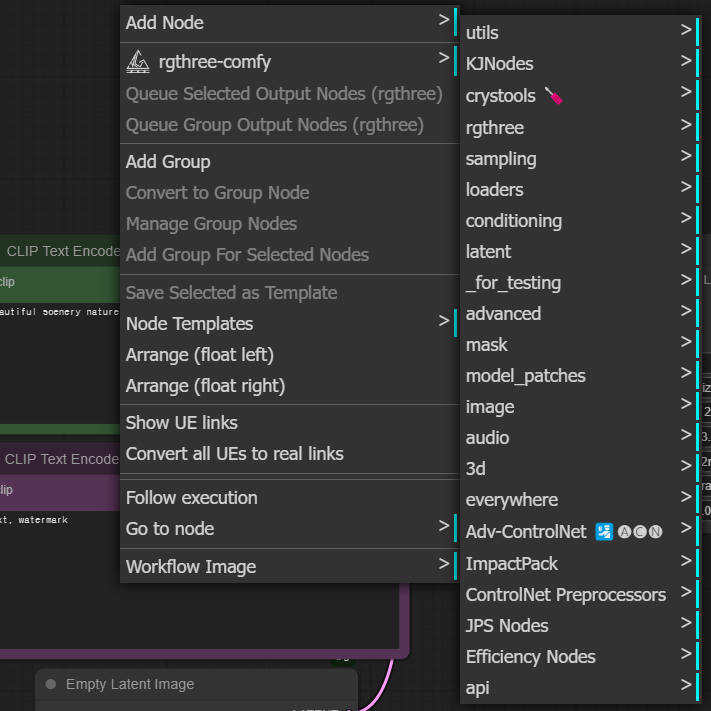
Task: Expand the everywhere category
Action: tap(582, 500)
